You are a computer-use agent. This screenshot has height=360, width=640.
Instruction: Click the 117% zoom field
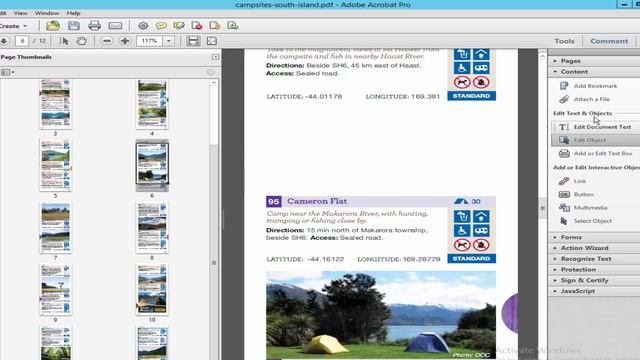[x=150, y=41]
